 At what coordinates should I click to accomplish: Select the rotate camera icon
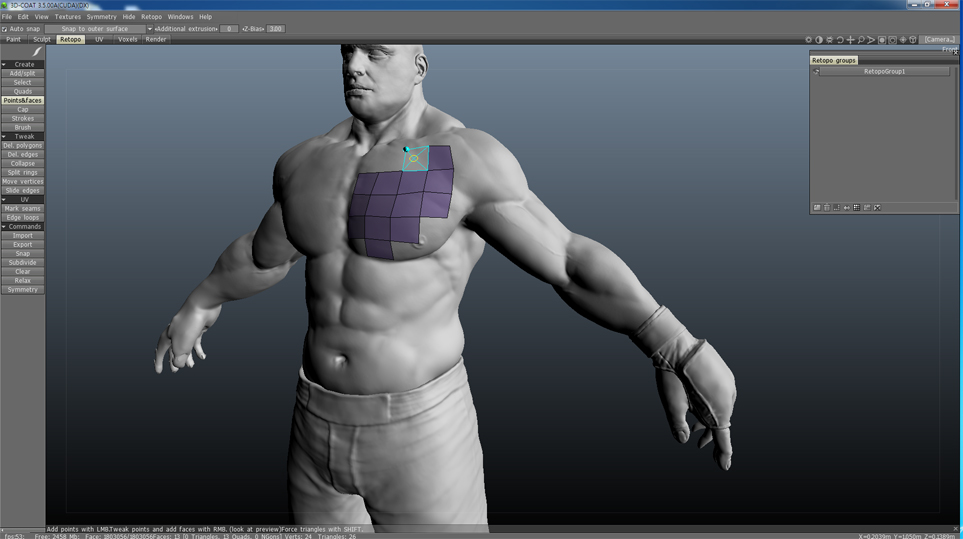pyautogui.click(x=840, y=39)
